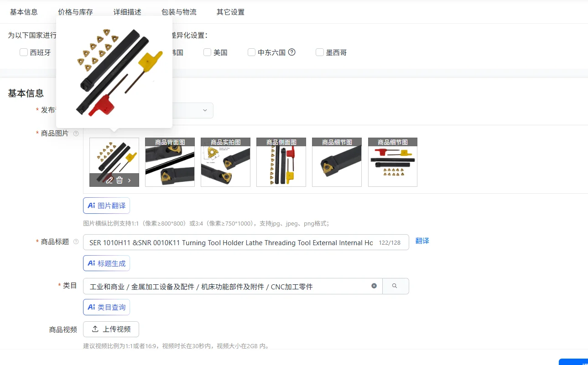
Task: Click the category search magnifier icon
Action: (395, 286)
